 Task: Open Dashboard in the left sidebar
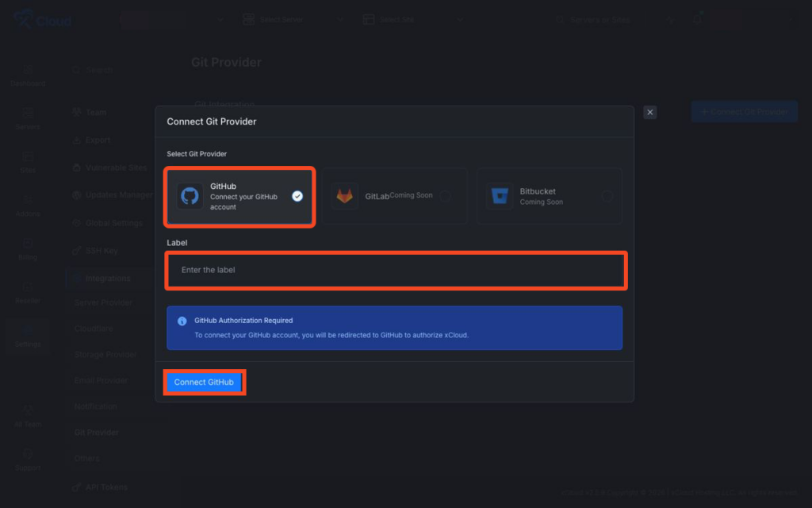tap(28, 75)
